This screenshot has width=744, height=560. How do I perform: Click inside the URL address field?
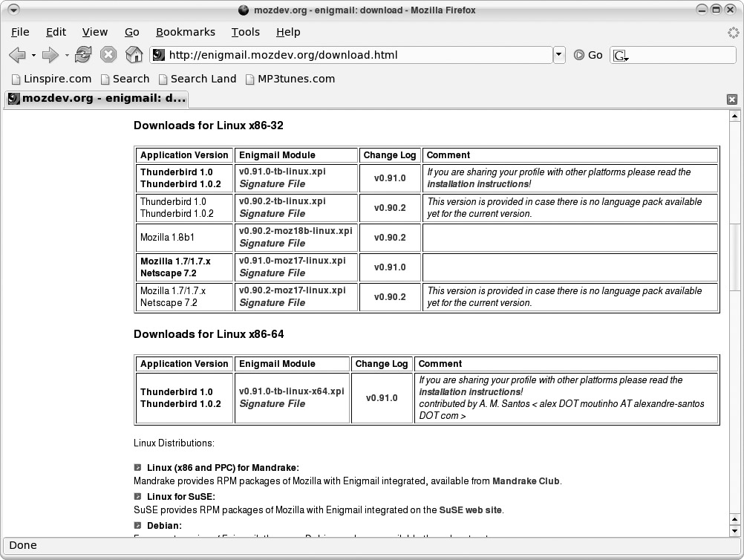click(x=356, y=55)
